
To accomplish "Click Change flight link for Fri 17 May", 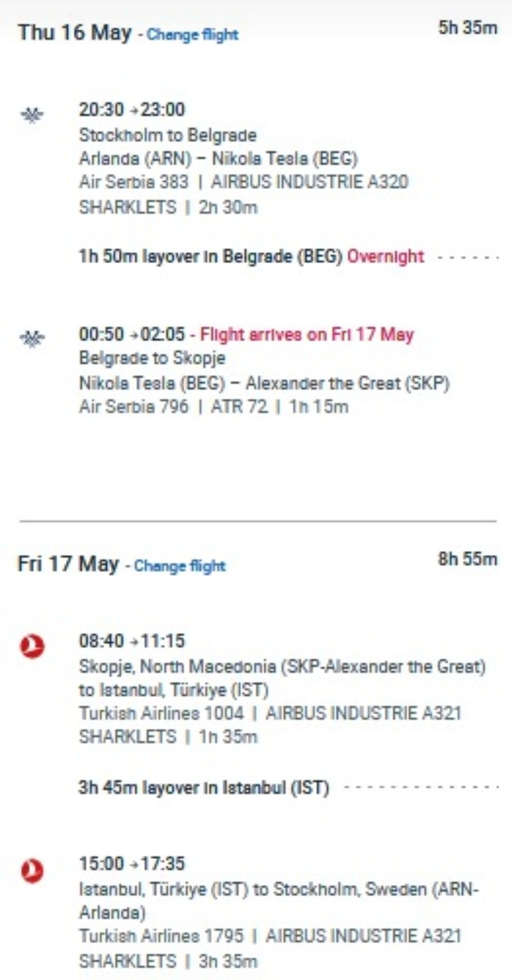I will coord(180,566).
